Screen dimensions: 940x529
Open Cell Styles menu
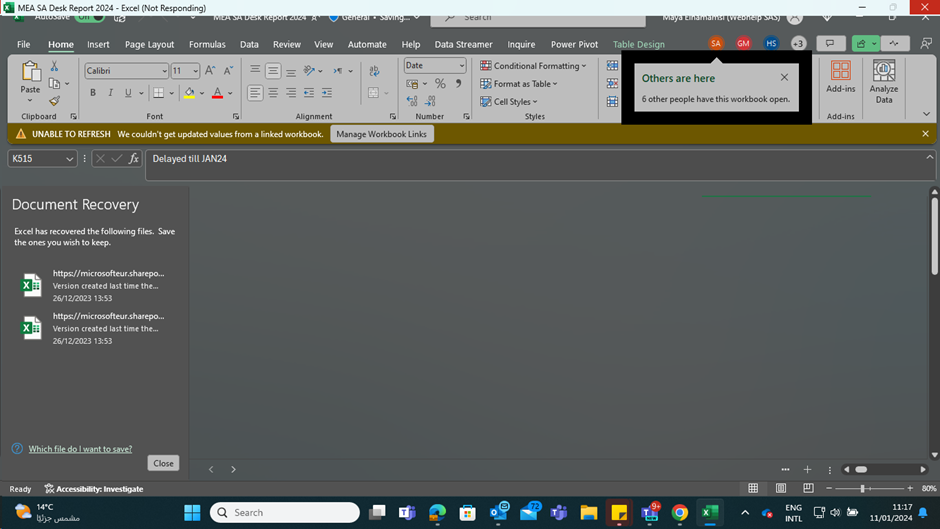(x=509, y=102)
